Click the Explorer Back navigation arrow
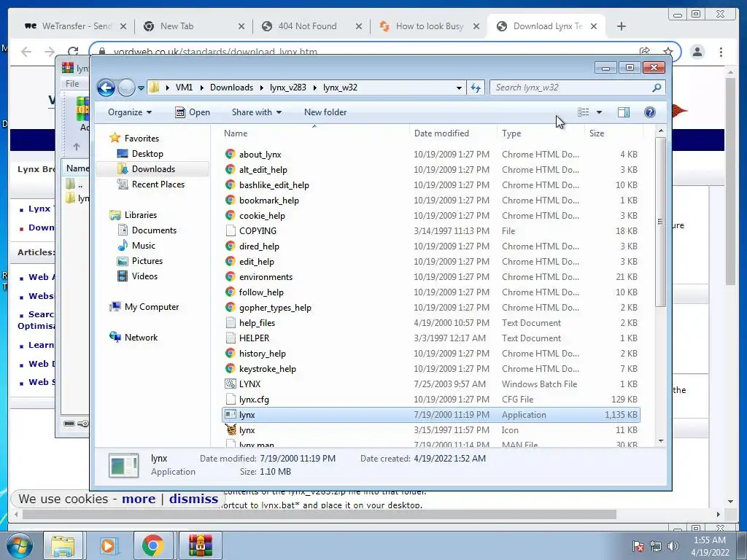The height and width of the screenshot is (560, 747). pyautogui.click(x=106, y=87)
